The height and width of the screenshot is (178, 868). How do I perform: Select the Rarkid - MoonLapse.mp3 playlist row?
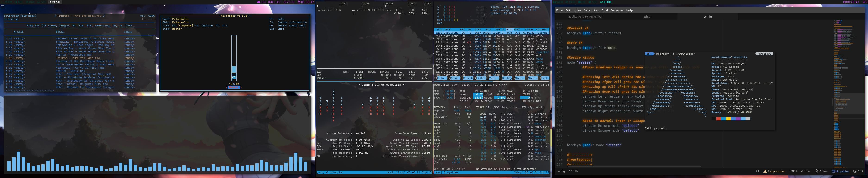[80, 55]
